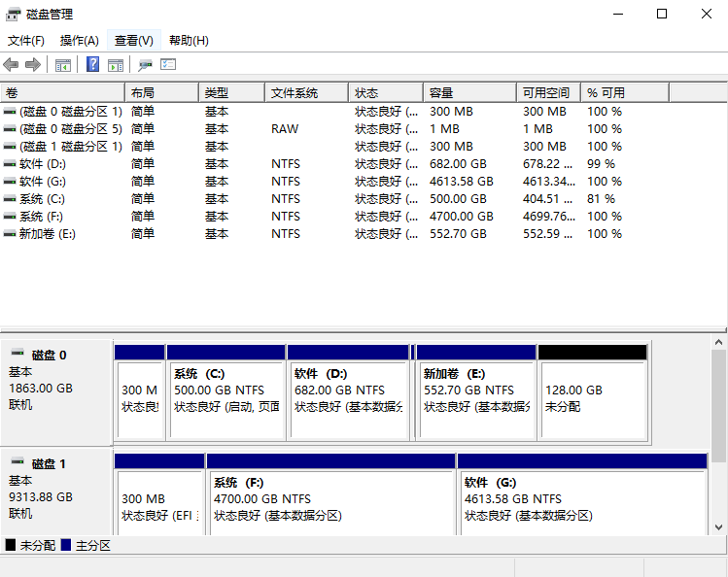Open the 文件(F) menu
The image size is (728, 577).
pos(26,41)
